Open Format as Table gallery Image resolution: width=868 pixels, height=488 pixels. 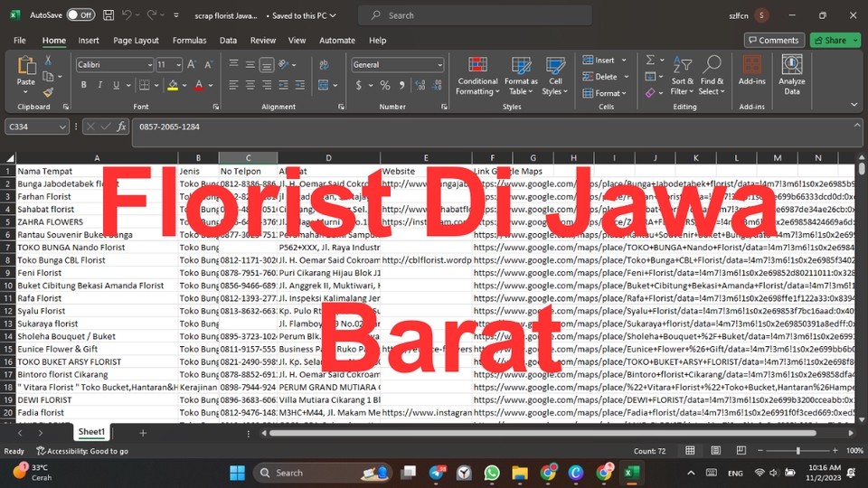(x=521, y=76)
